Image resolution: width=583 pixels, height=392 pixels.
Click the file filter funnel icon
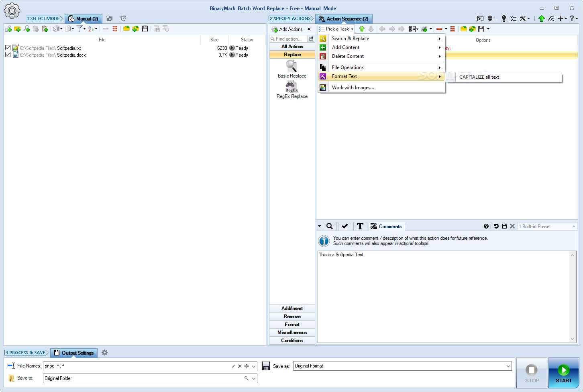[80, 29]
